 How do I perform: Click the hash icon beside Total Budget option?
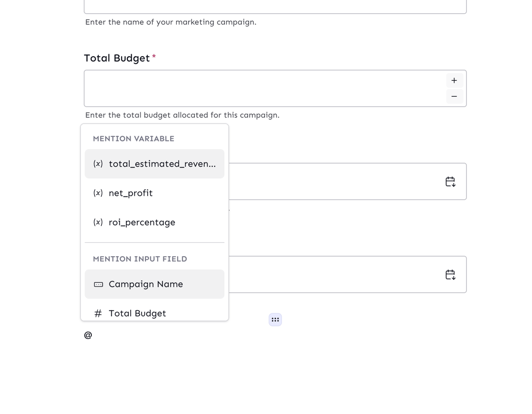(98, 313)
